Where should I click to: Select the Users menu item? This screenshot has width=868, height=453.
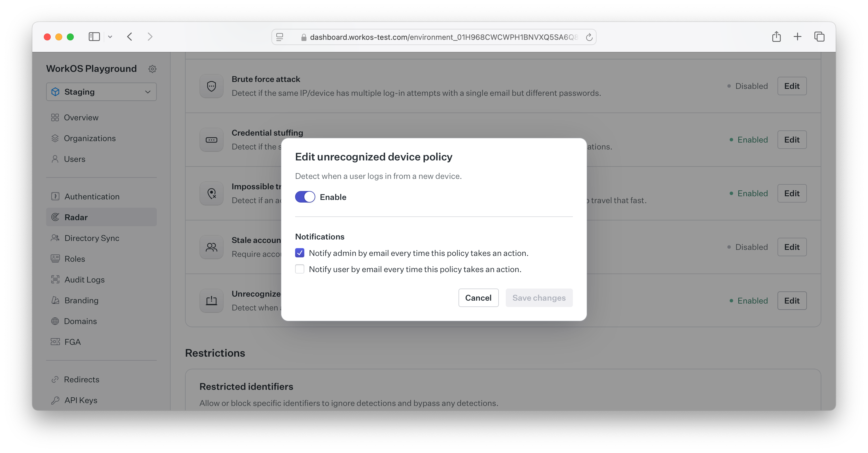(x=75, y=158)
